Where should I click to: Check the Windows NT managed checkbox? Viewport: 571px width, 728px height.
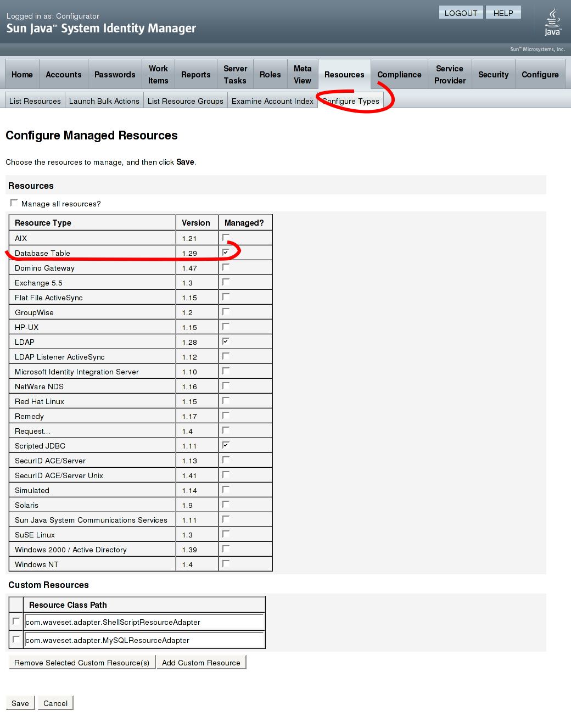coord(226,563)
